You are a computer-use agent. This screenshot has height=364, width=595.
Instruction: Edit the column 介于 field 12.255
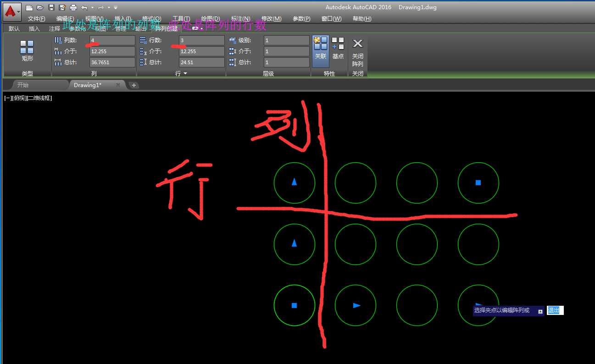coord(112,51)
